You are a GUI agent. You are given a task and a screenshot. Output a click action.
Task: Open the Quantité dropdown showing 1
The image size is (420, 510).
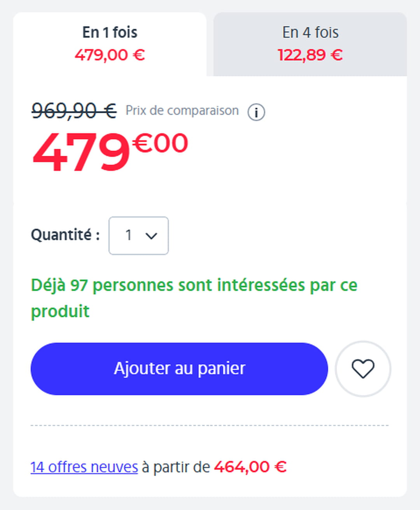click(138, 236)
